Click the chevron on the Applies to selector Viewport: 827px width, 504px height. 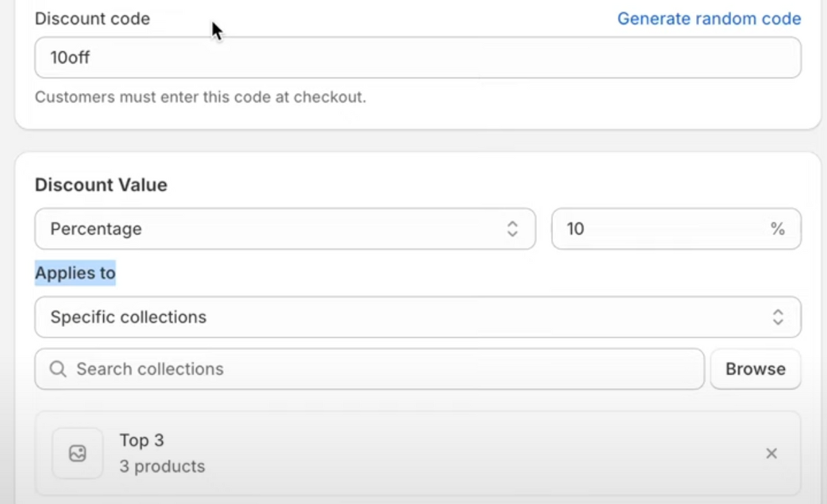(778, 317)
